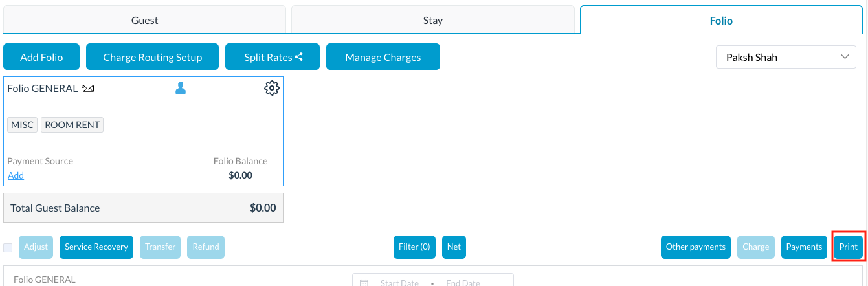Click Split Rates button
Viewport: 868px width, 286px height.
[x=273, y=57]
